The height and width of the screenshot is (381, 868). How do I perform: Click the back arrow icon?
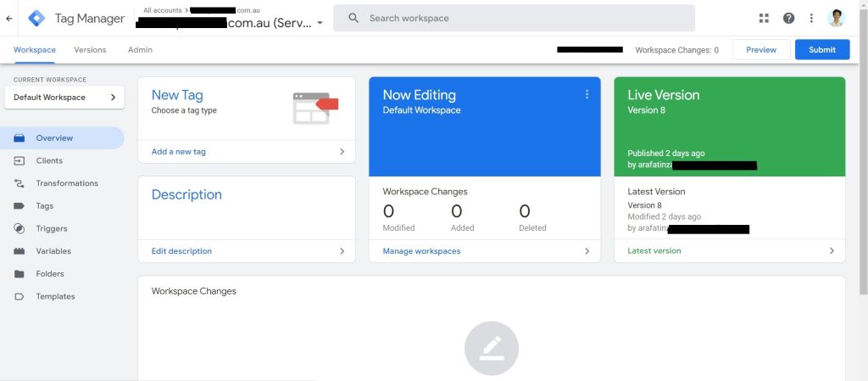(x=8, y=19)
